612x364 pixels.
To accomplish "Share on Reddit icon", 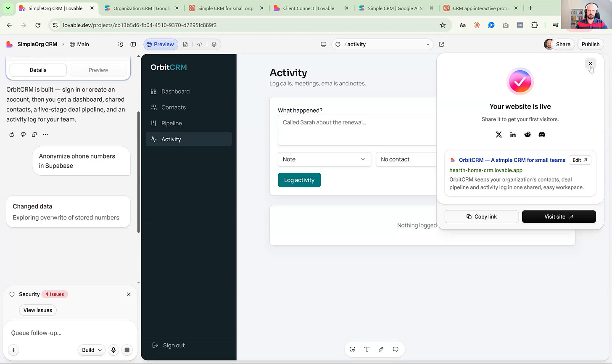I will point(528,135).
